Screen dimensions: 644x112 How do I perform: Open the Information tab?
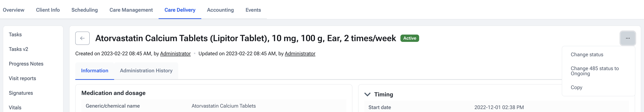tap(94, 71)
